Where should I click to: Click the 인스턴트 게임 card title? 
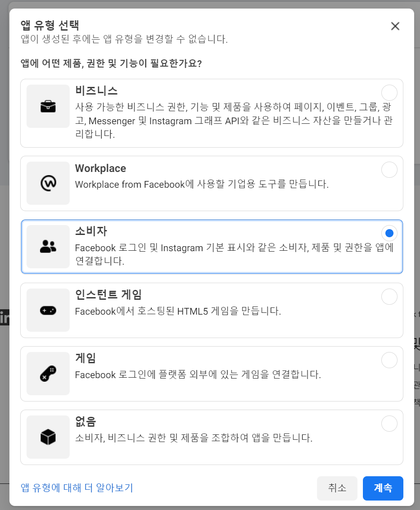coord(108,294)
